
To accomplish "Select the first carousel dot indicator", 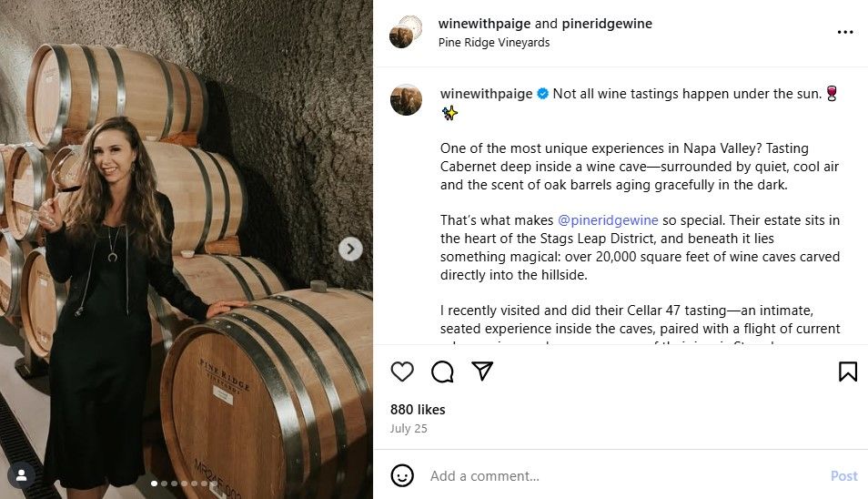I will [x=154, y=484].
